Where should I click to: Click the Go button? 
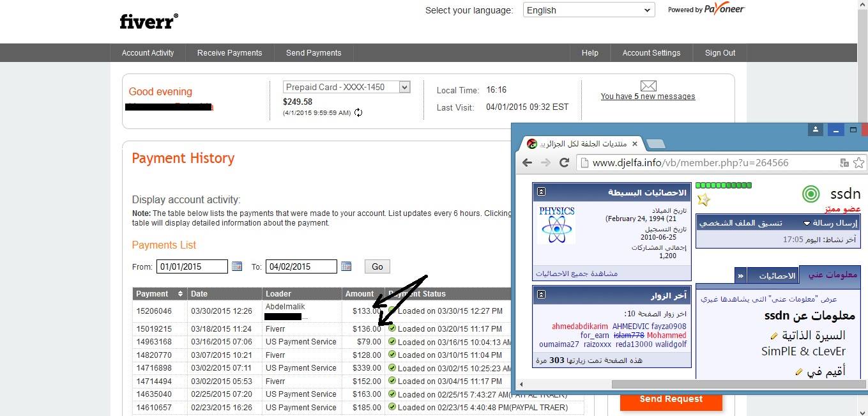pos(377,266)
